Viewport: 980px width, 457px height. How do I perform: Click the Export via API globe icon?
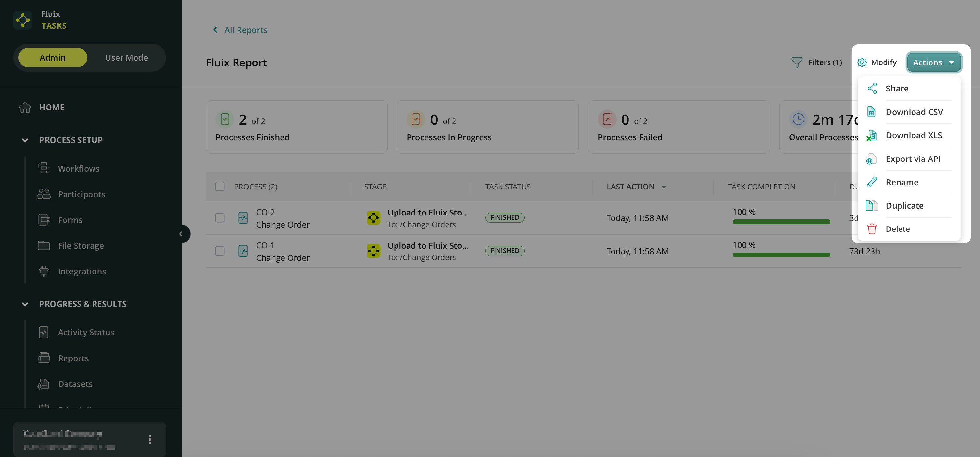coord(872,159)
